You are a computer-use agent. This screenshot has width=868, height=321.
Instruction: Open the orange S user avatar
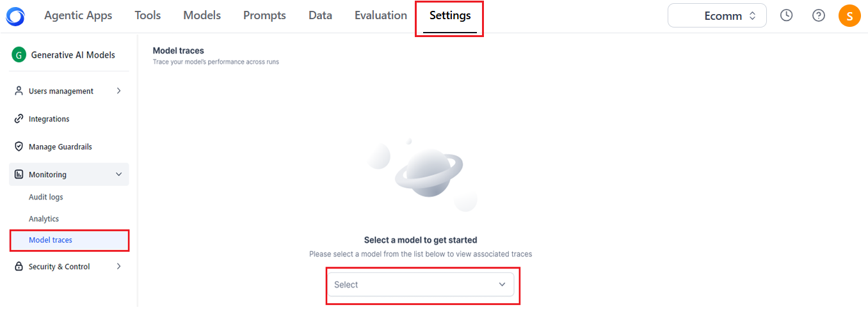coord(849,15)
